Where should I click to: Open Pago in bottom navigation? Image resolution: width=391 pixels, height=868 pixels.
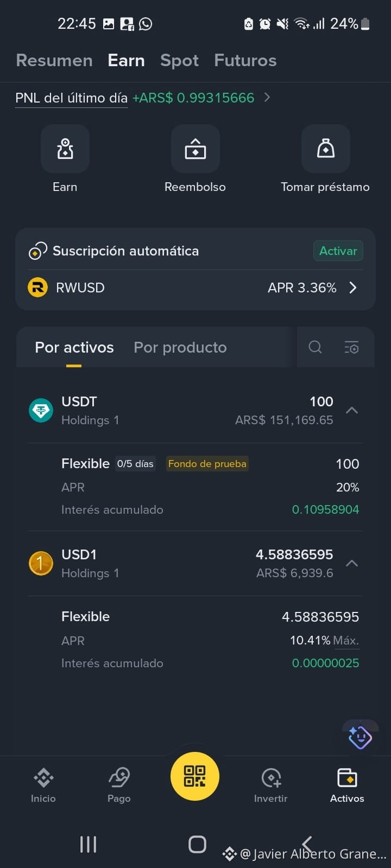(119, 785)
